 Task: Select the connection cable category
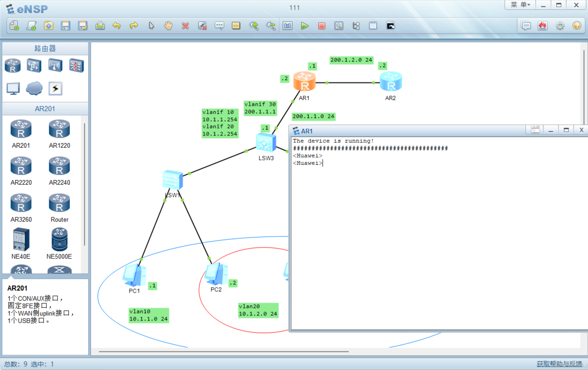pos(55,89)
